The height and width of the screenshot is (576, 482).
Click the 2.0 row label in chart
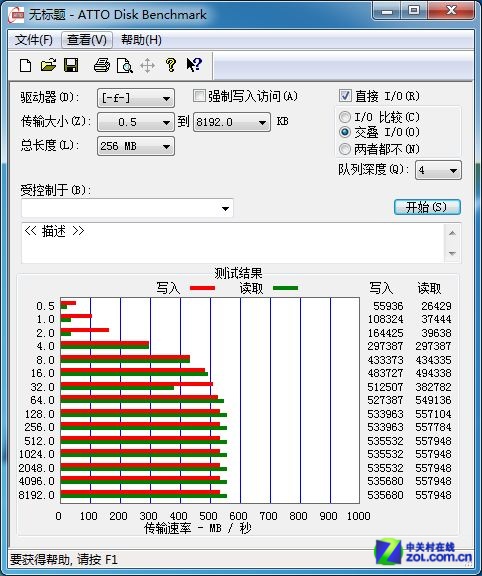(46, 333)
